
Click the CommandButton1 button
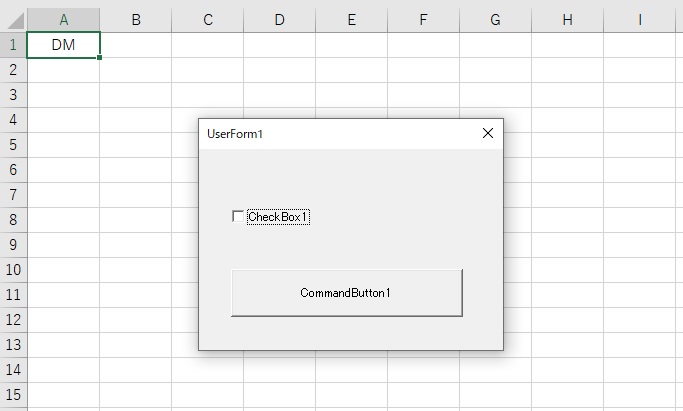click(x=347, y=293)
